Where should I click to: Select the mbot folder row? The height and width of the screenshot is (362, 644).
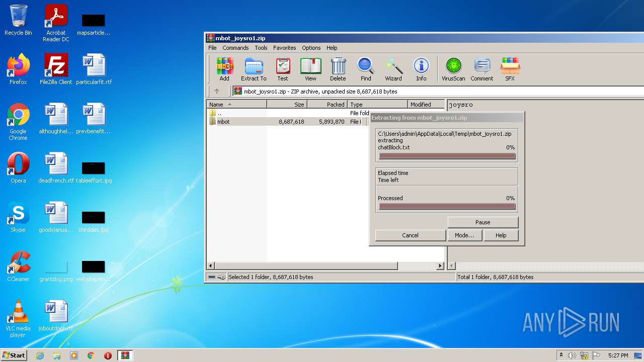tap(288, 122)
